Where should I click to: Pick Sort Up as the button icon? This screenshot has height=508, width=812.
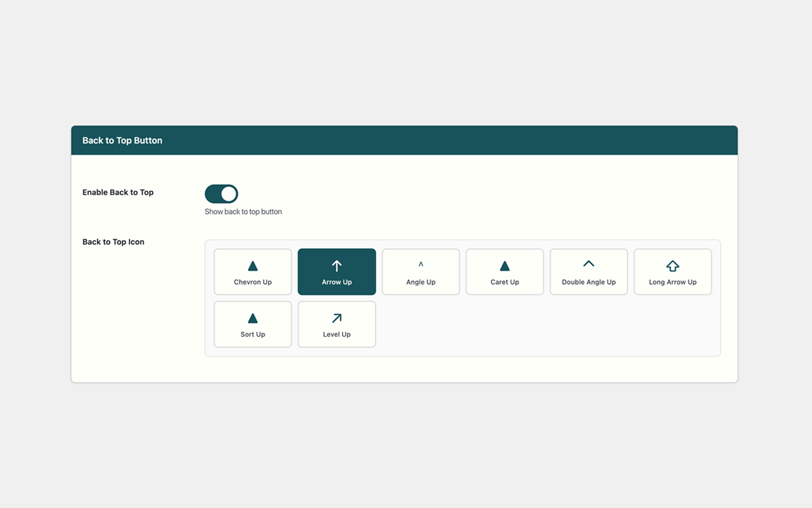pyautogui.click(x=252, y=324)
